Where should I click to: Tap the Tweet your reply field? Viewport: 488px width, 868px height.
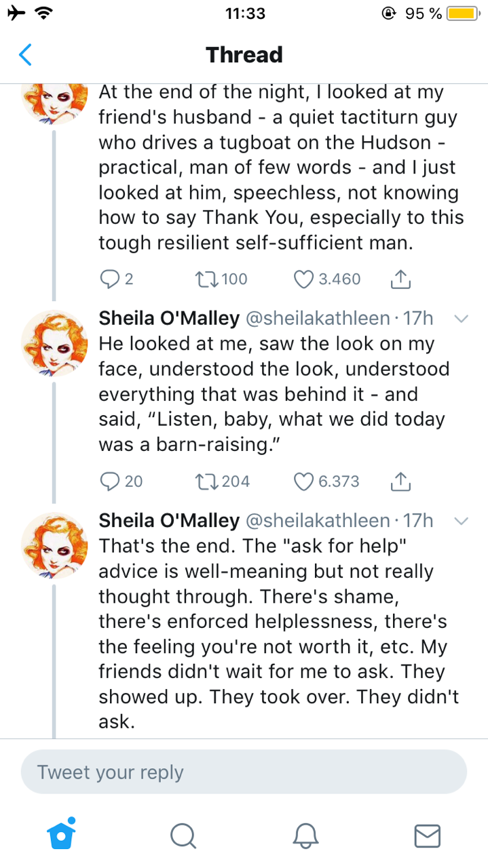[244, 772]
